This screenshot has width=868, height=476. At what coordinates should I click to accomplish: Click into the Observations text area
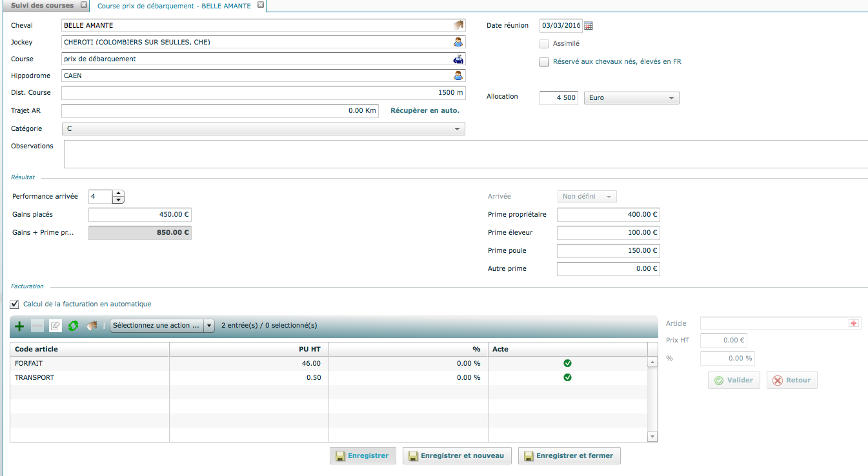point(466,154)
